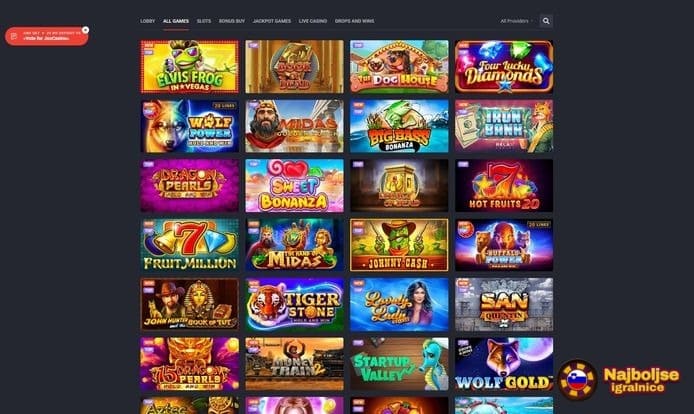The width and height of the screenshot is (694, 414).
Task: Open the Fruit Million slot
Action: [189, 245]
